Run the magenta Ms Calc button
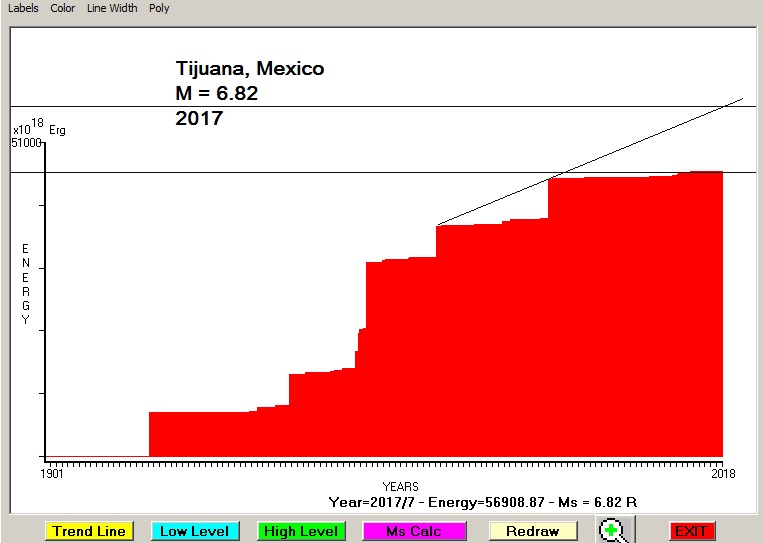Screen dimensions: 764x543 [414, 531]
